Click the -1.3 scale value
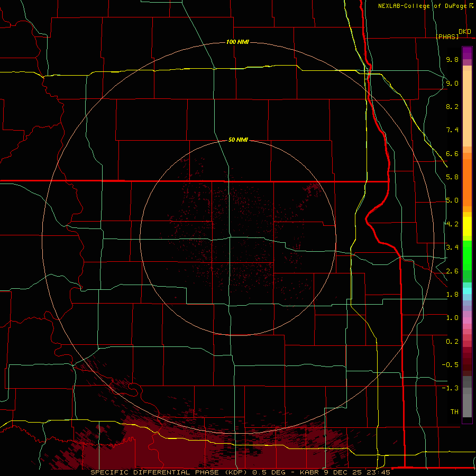The height and width of the screenshot is (476, 476). click(x=450, y=388)
